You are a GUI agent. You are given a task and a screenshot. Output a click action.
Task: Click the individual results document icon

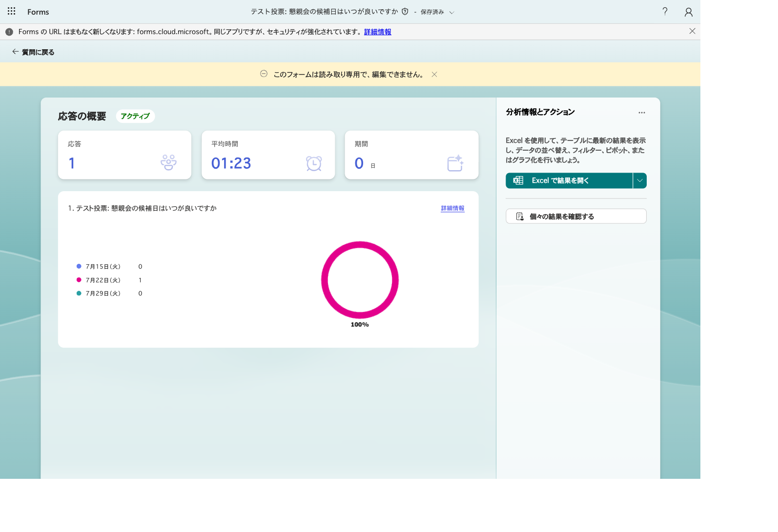pyautogui.click(x=520, y=217)
